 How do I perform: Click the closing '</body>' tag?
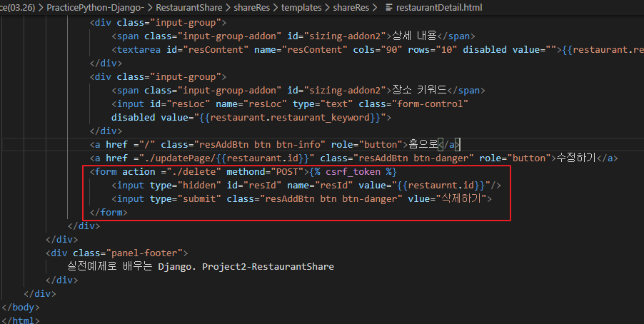(21, 307)
